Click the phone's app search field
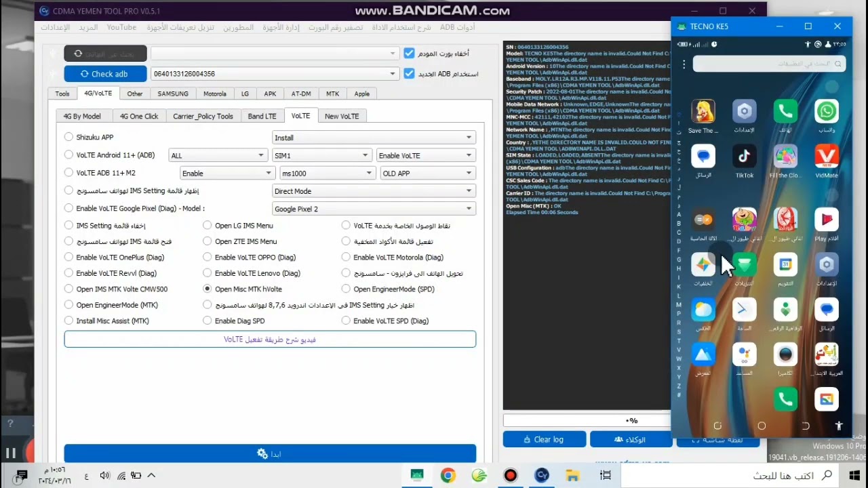The height and width of the screenshot is (488, 868). point(769,64)
